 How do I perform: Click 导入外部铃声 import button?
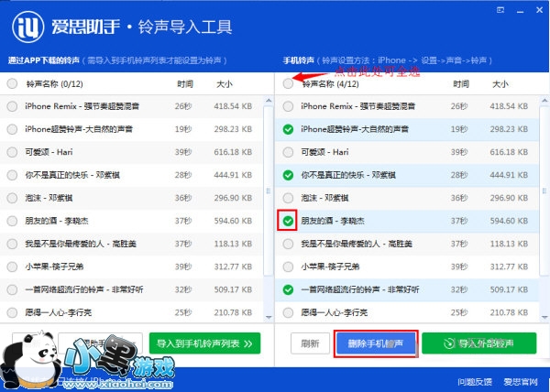(x=479, y=343)
